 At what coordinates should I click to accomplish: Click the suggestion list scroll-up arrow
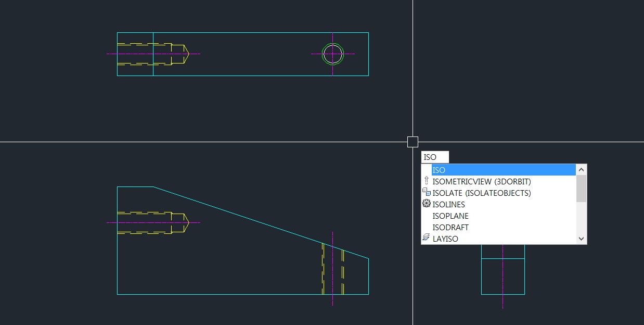point(582,169)
